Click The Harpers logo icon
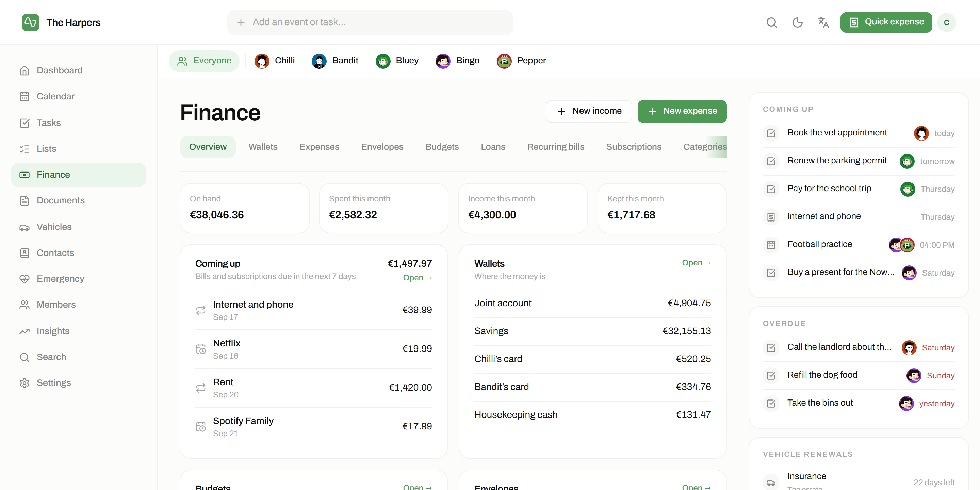Screen dimensions: 980x490 [x=30, y=22]
